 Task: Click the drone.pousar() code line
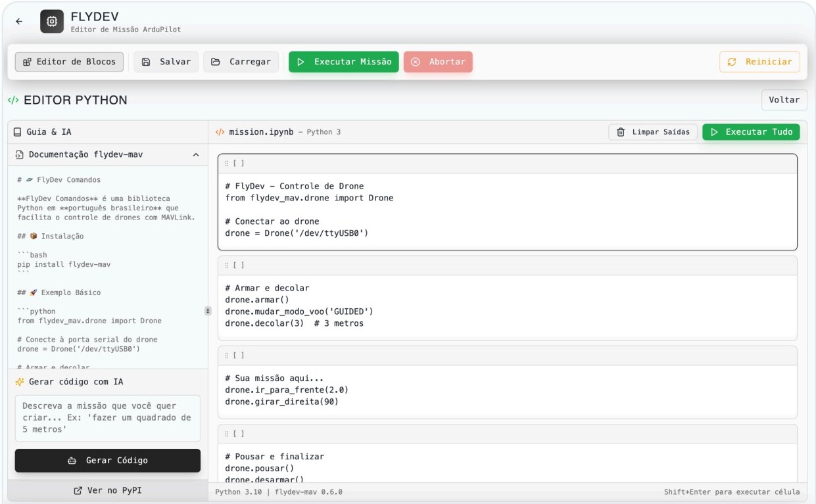point(259,469)
